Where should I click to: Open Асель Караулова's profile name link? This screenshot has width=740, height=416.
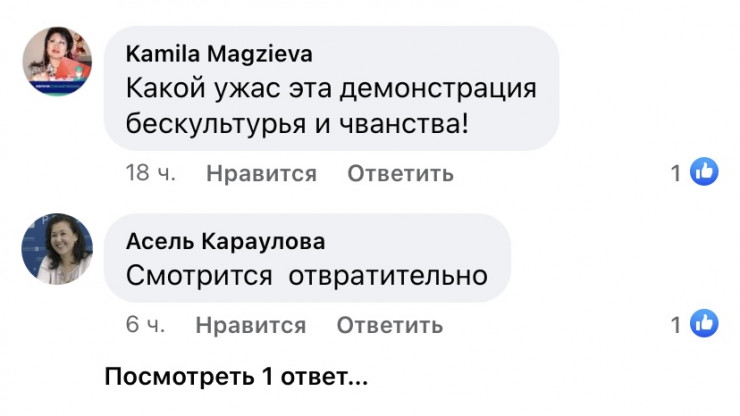[x=226, y=242]
